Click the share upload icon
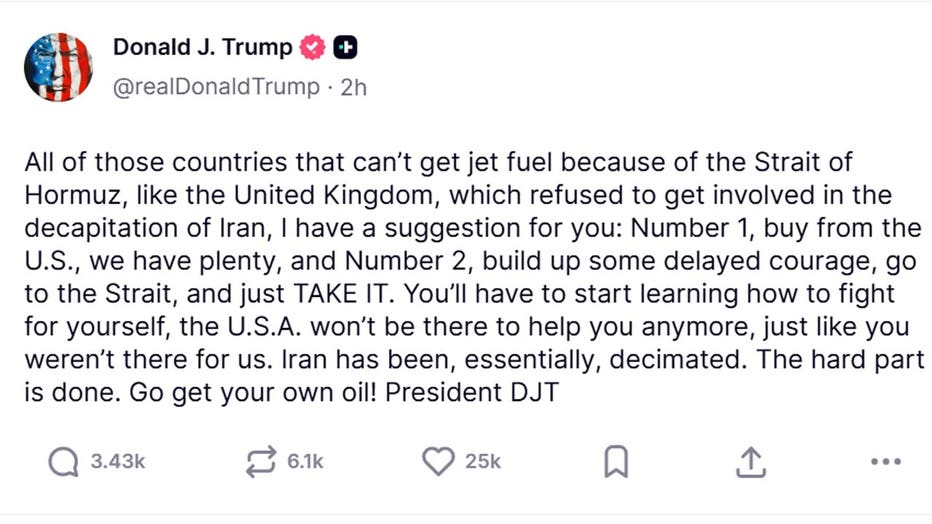Image resolution: width=932 pixels, height=524 pixels. click(x=750, y=461)
